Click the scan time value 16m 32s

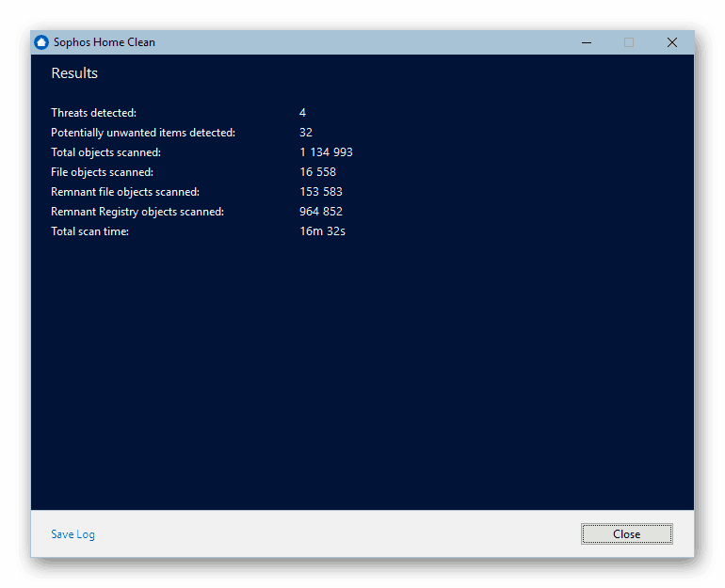click(x=322, y=231)
